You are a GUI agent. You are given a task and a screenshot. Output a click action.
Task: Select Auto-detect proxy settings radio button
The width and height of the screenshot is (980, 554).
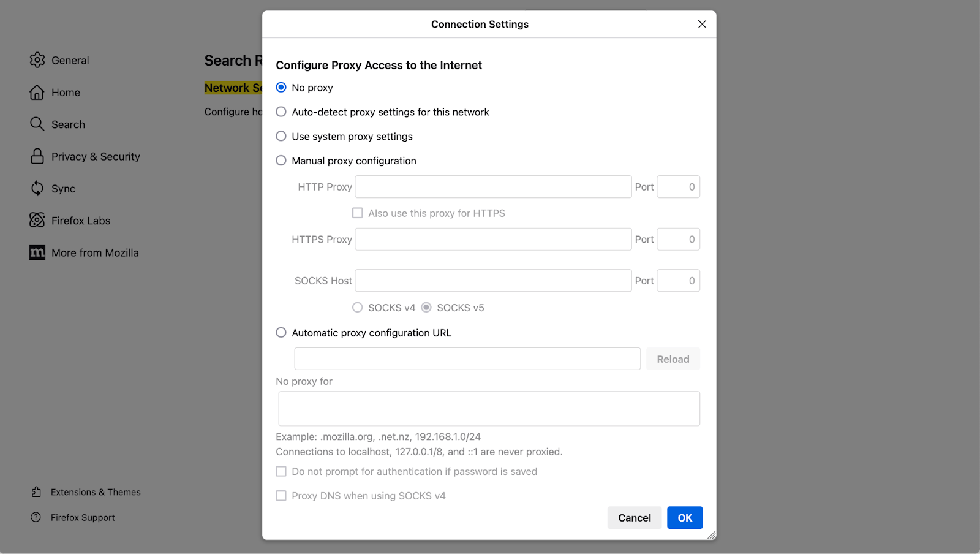[281, 112]
